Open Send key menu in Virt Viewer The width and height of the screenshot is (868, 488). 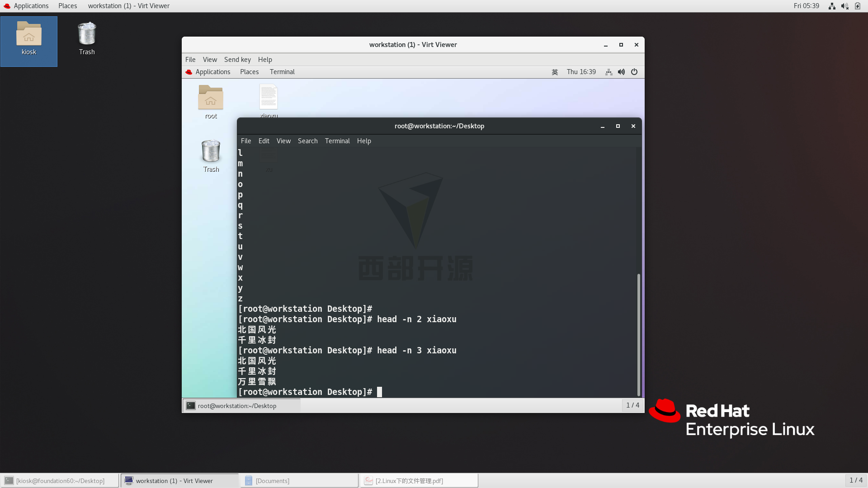237,60
